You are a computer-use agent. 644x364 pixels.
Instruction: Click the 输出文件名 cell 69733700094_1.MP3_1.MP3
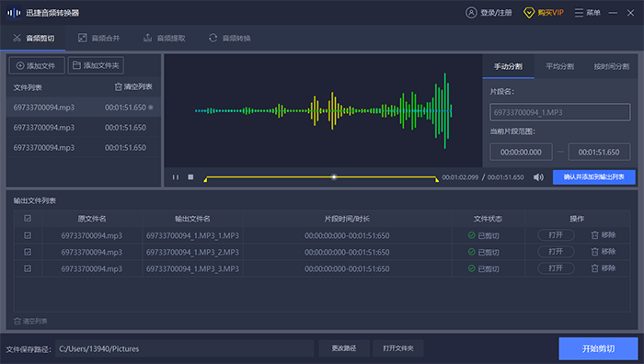point(192,235)
